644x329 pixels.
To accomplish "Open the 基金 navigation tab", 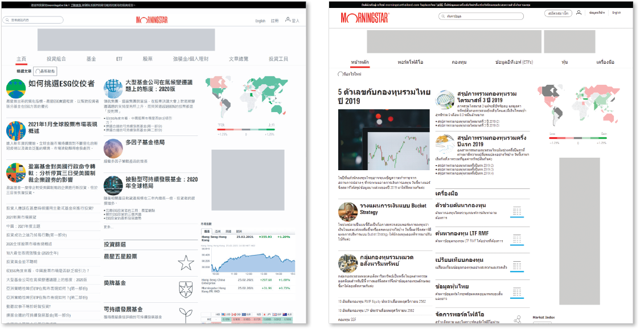I will point(91,59).
